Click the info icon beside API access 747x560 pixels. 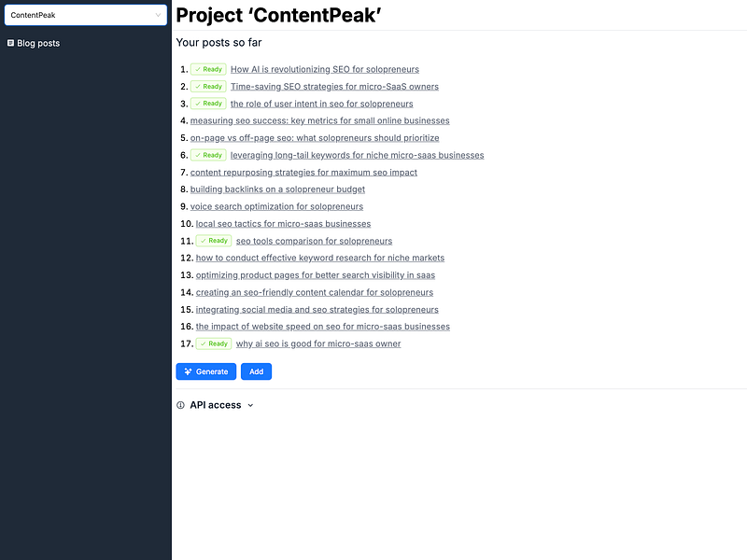coord(179,404)
